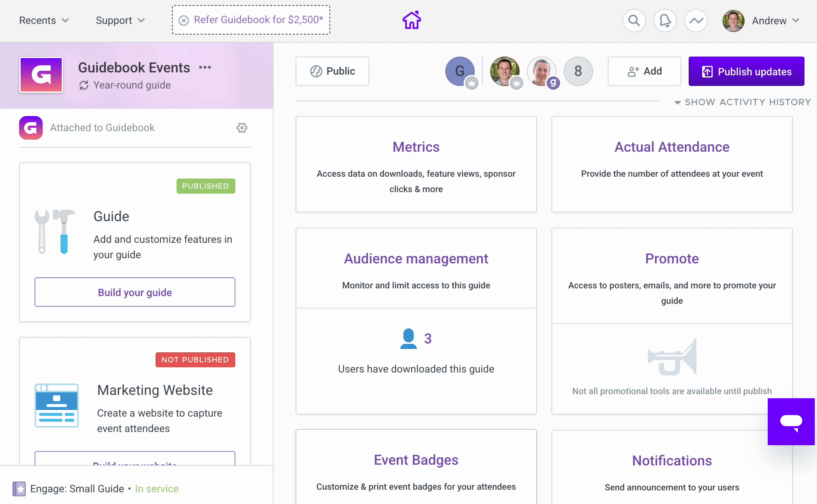Open the Guidebook Events three-dots menu
Image resolution: width=817 pixels, height=504 pixels.
click(x=205, y=67)
